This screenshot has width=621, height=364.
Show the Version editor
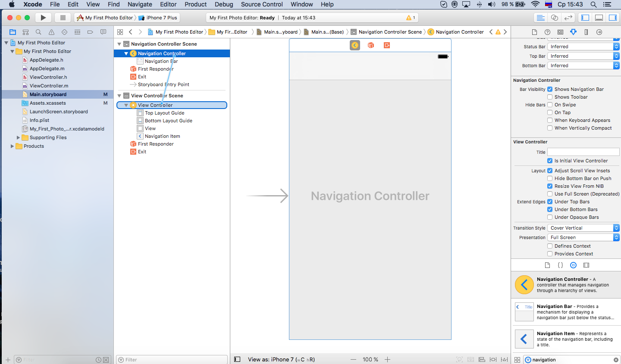click(x=568, y=18)
